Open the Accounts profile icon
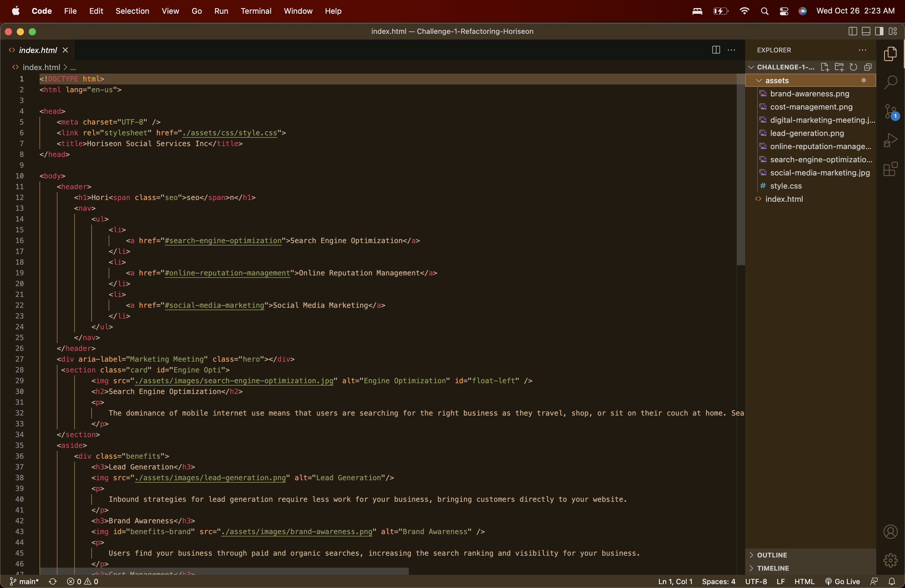Screen dimensions: 905x588 coord(891,532)
